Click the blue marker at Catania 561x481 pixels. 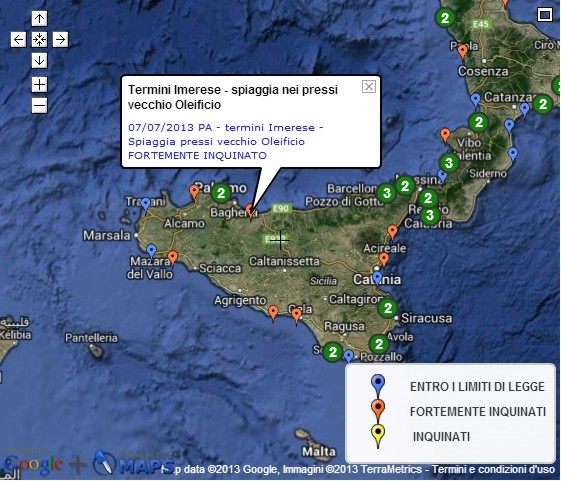pos(377,278)
